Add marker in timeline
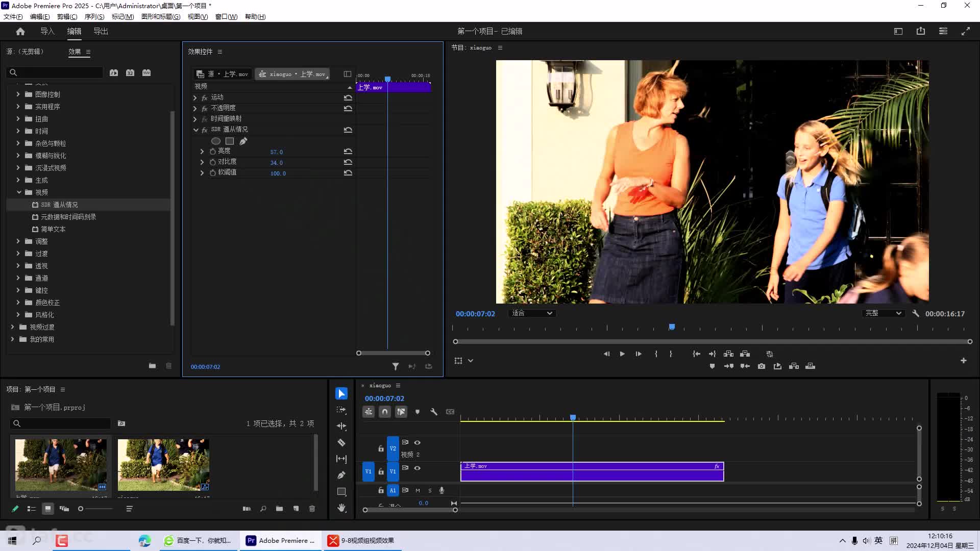This screenshot has height=551, width=980. click(418, 412)
